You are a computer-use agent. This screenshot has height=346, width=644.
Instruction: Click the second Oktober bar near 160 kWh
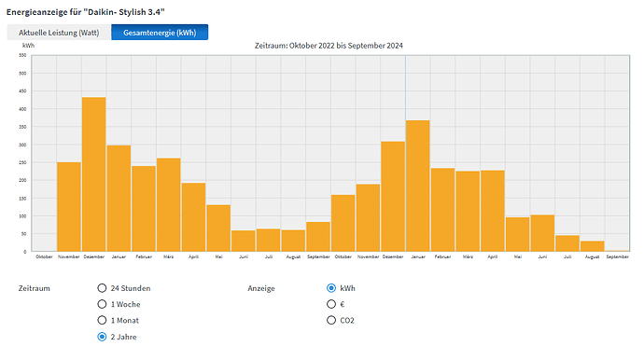(x=343, y=223)
